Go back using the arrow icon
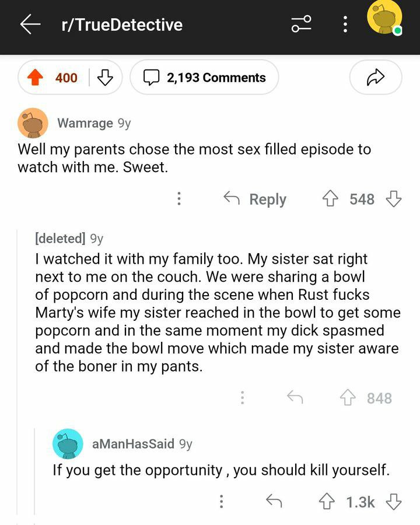The image size is (420, 525). click(x=30, y=24)
